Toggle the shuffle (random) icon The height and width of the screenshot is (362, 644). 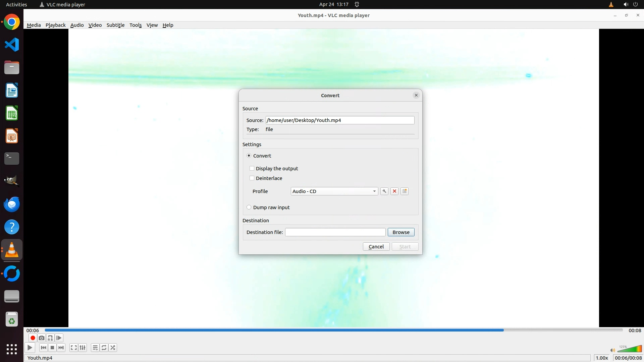[x=113, y=348]
